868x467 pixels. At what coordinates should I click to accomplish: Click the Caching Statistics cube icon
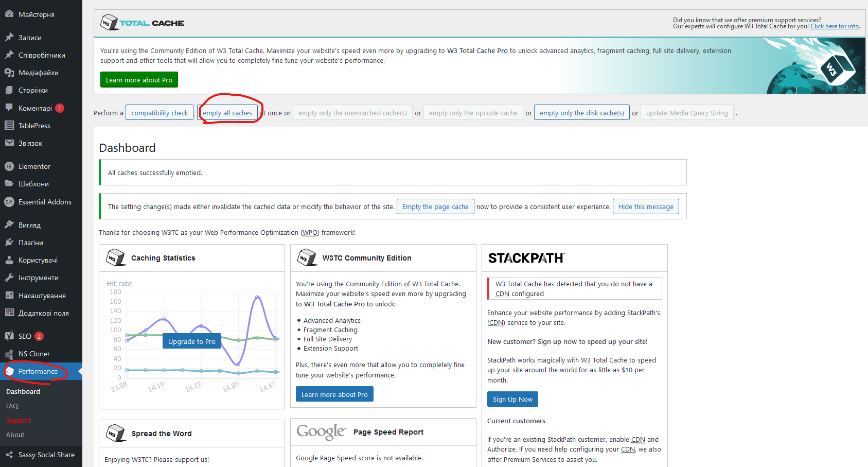[x=116, y=257]
